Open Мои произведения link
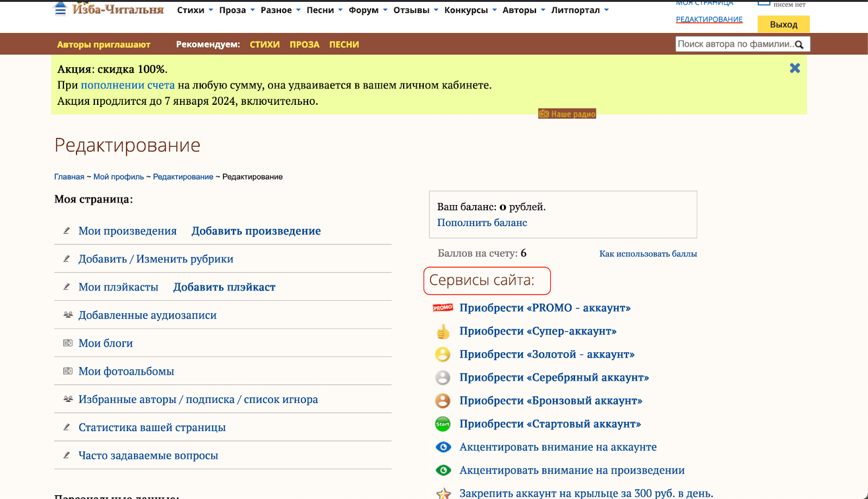868x499 pixels. tap(127, 231)
